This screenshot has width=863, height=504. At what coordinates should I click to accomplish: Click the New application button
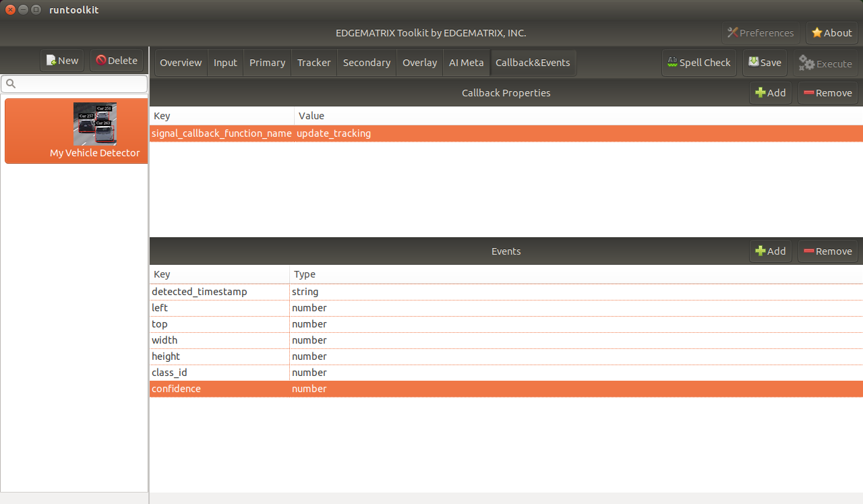coord(62,61)
